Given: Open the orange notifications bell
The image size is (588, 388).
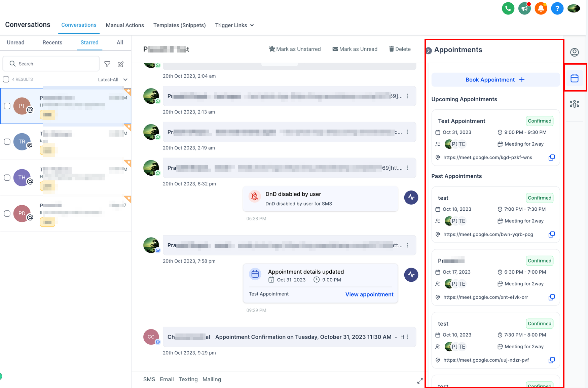Looking at the screenshot, I should click(541, 8).
